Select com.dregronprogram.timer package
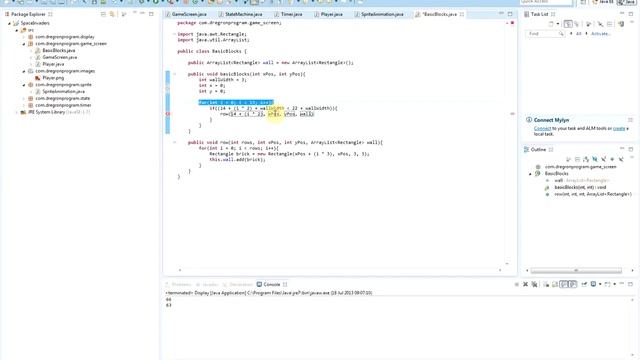This screenshot has width=640, height=360. pos(63,105)
